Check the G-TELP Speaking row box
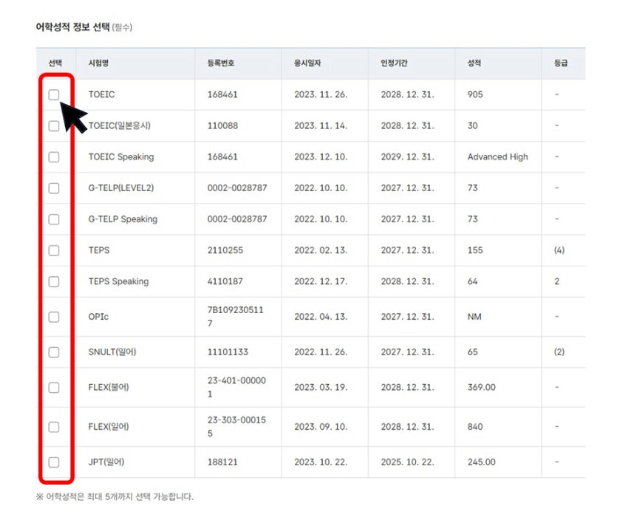The width and height of the screenshot is (618, 514). [54, 219]
